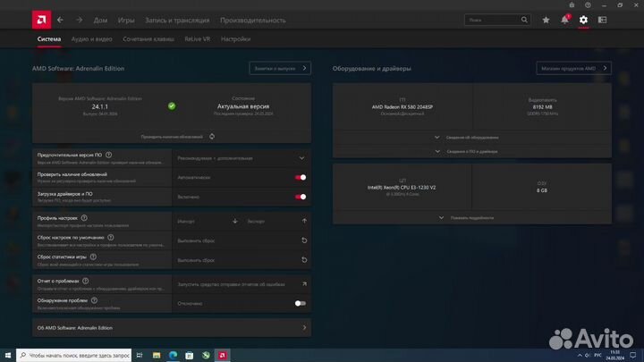Click the AMD logo home icon

click(x=41, y=20)
